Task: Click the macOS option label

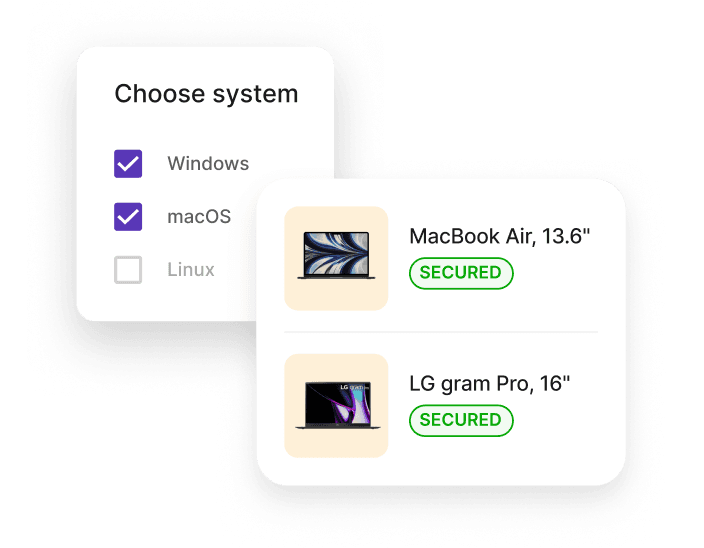Action: coord(199,217)
